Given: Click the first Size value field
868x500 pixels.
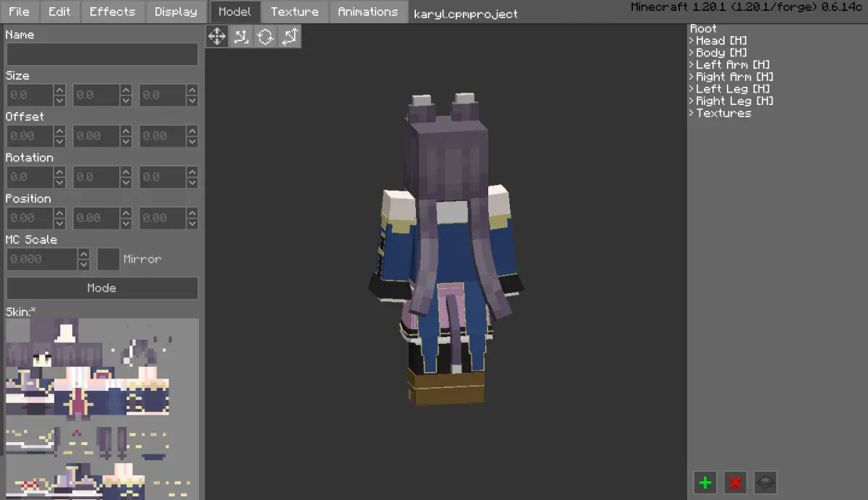Looking at the screenshot, I should pyautogui.click(x=30, y=95).
